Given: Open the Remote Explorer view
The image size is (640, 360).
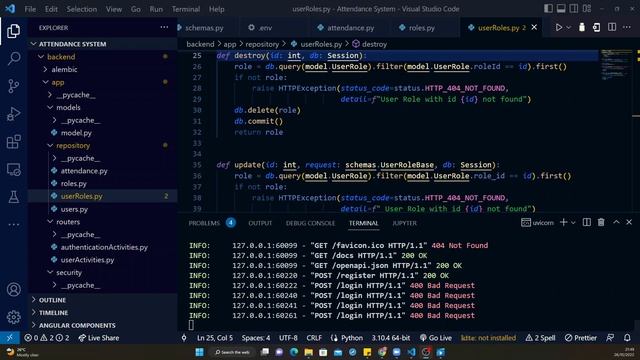Looking at the screenshot, I should (x=13, y=169).
